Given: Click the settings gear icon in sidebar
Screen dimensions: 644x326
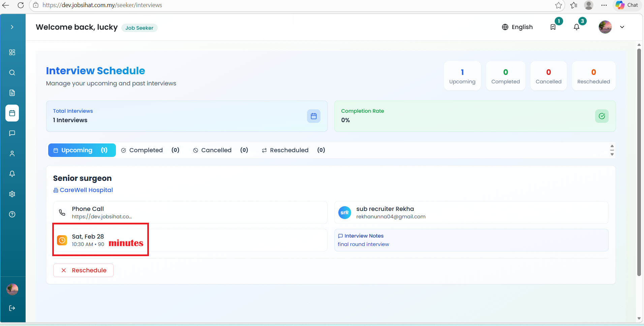Looking at the screenshot, I should click(x=12, y=194).
